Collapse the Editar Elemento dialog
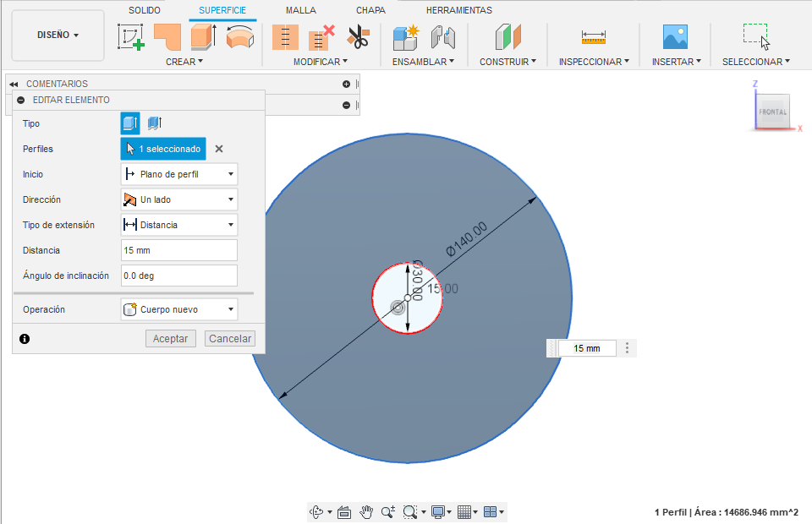The image size is (812, 524). click(x=20, y=100)
